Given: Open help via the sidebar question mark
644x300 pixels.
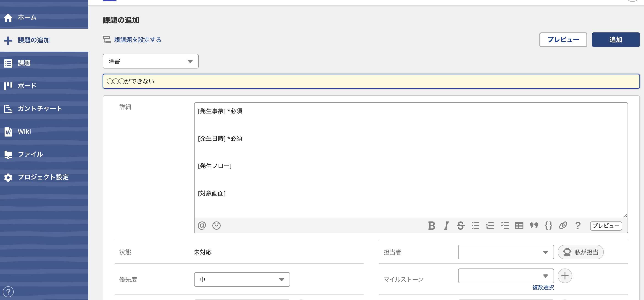Looking at the screenshot, I should pos(8,292).
